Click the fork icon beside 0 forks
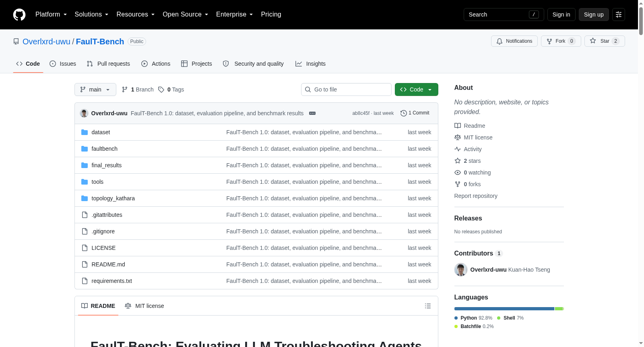The height and width of the screenshot is (347, 644). click(458, 184)
